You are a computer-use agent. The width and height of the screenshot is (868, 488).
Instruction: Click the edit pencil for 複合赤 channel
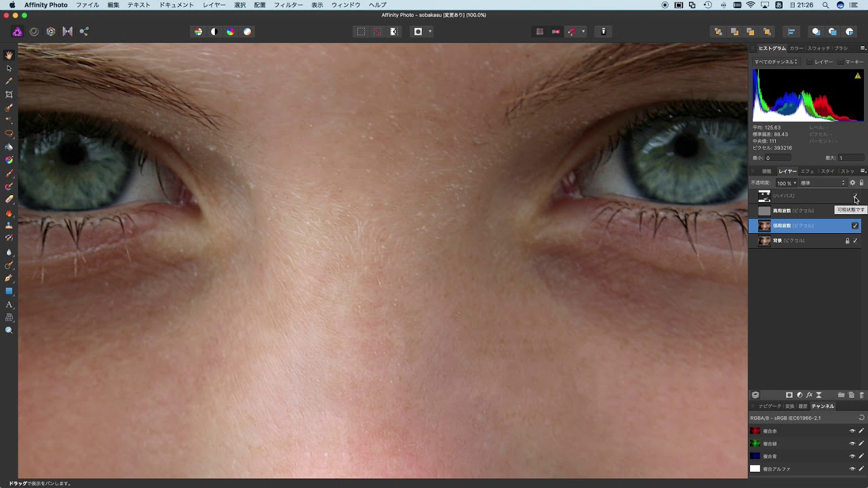[x=861, y=431]
